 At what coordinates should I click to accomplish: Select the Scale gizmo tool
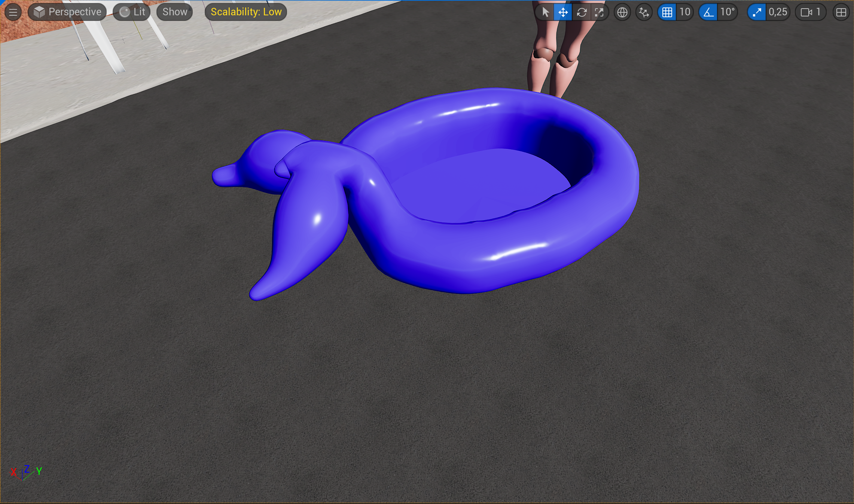(x=599, y=12)
